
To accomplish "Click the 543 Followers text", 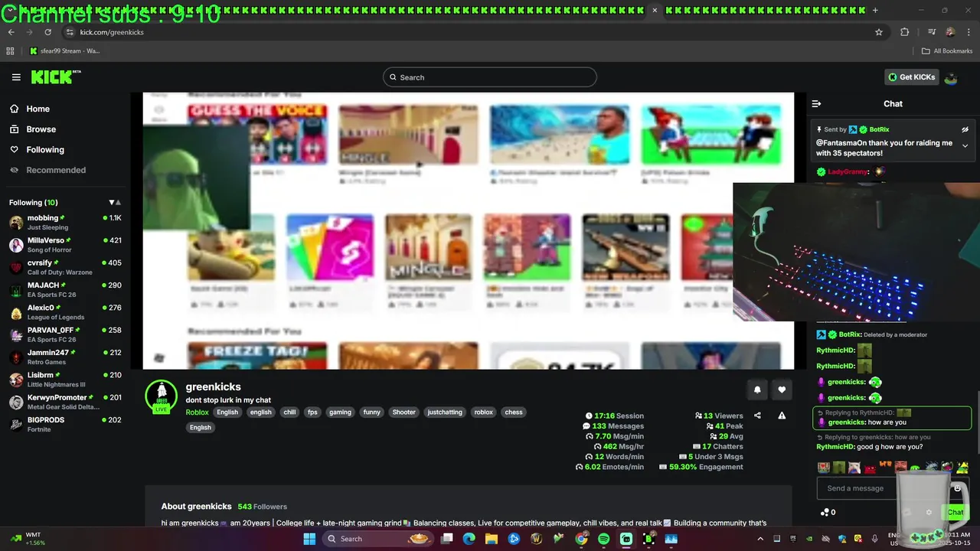I will pos(262,507).
